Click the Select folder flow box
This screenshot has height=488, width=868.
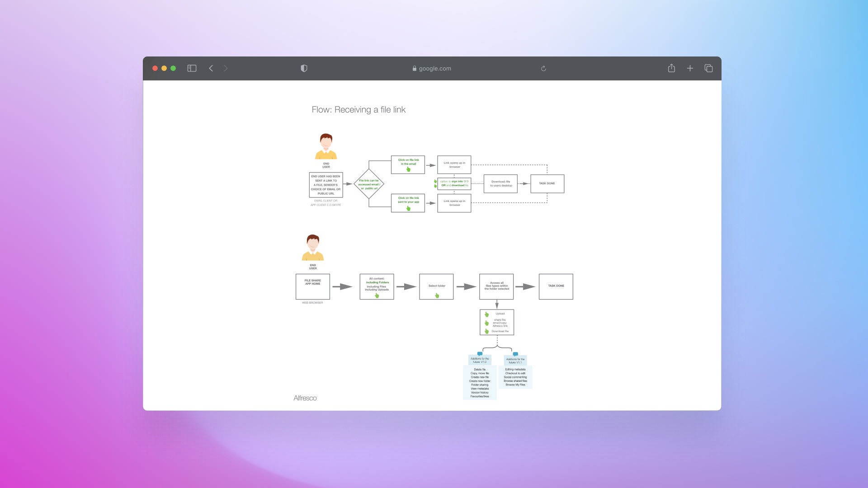pos(436,286)
